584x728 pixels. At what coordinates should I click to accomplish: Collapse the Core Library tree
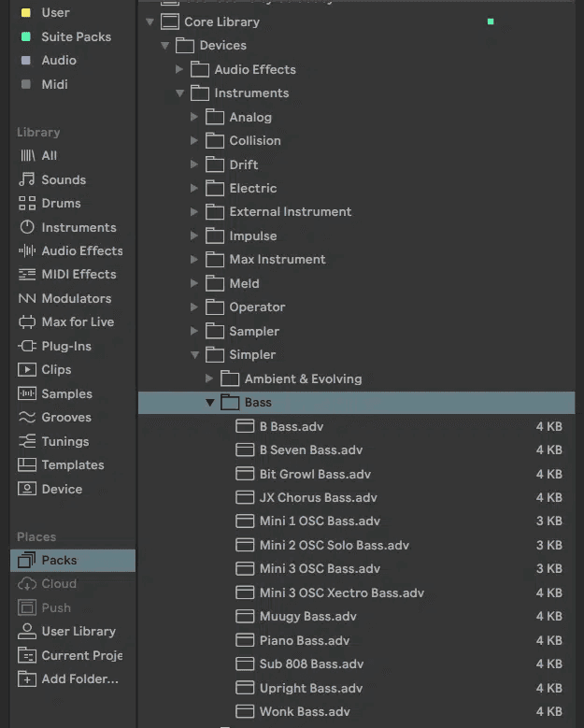pyautogui.click(x=150, y=21)
